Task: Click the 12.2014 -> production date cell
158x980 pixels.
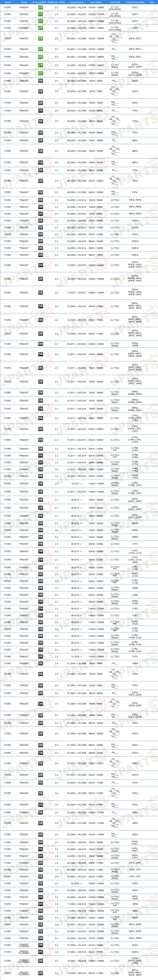Action: click(x=76, y=657)
